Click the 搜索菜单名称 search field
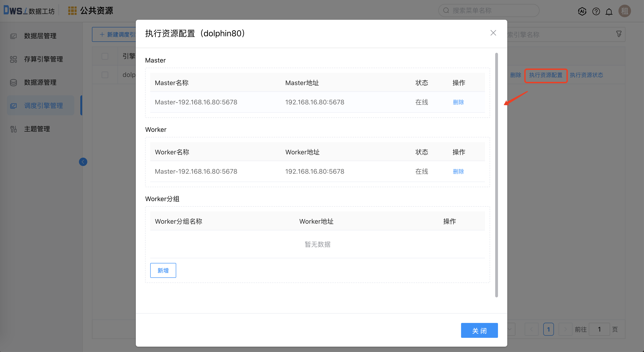 489,10
